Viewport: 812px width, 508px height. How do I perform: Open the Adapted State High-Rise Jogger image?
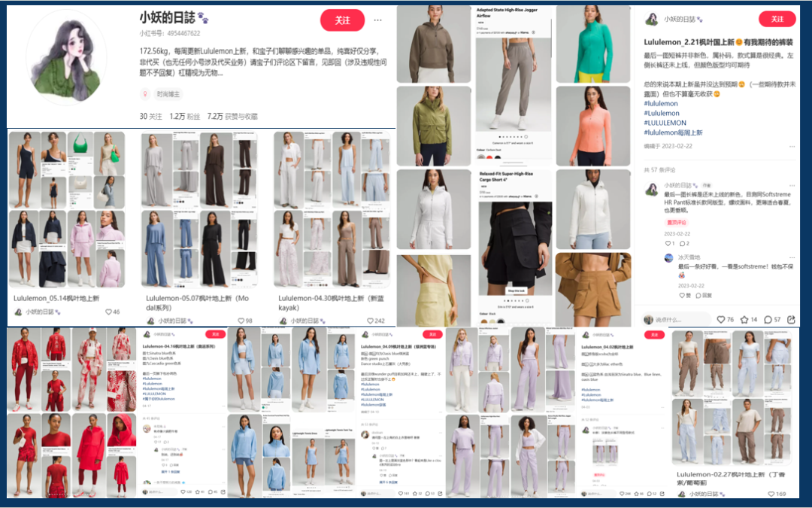click(513, 86)
